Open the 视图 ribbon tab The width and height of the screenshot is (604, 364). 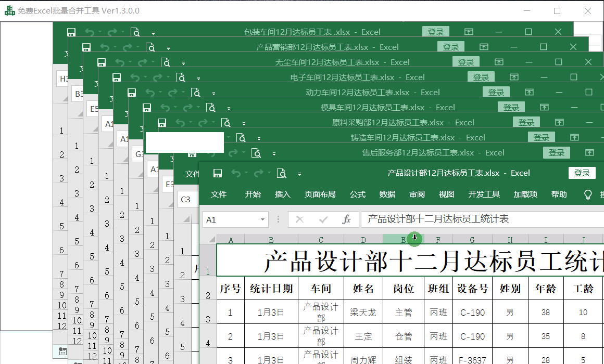click(446, 194)
